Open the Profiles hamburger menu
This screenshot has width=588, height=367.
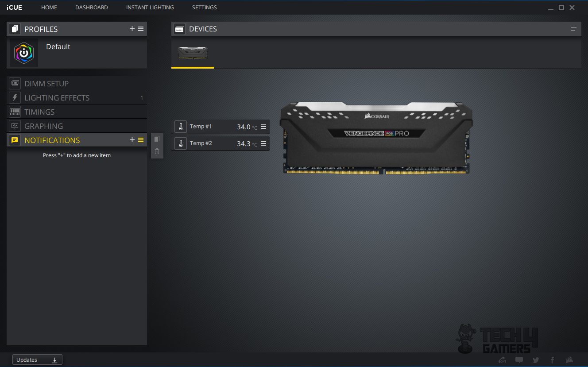(x=141, y=29)
